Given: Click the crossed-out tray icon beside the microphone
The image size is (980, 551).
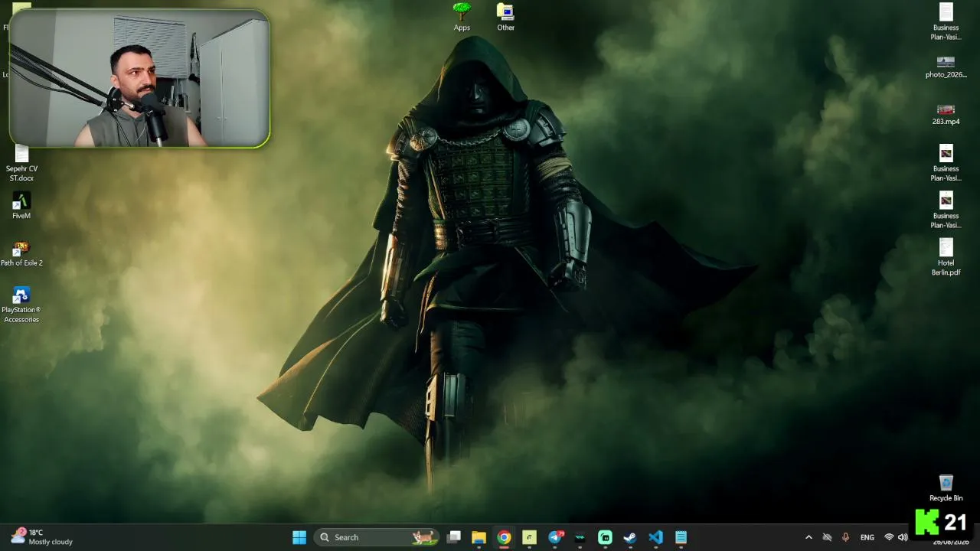Looking at the screenshot, I should 827,537.
